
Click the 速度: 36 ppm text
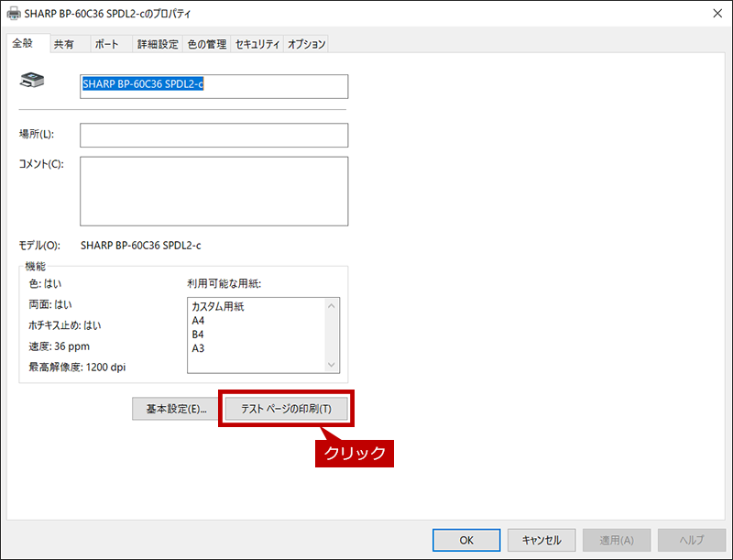coord(59,346)
